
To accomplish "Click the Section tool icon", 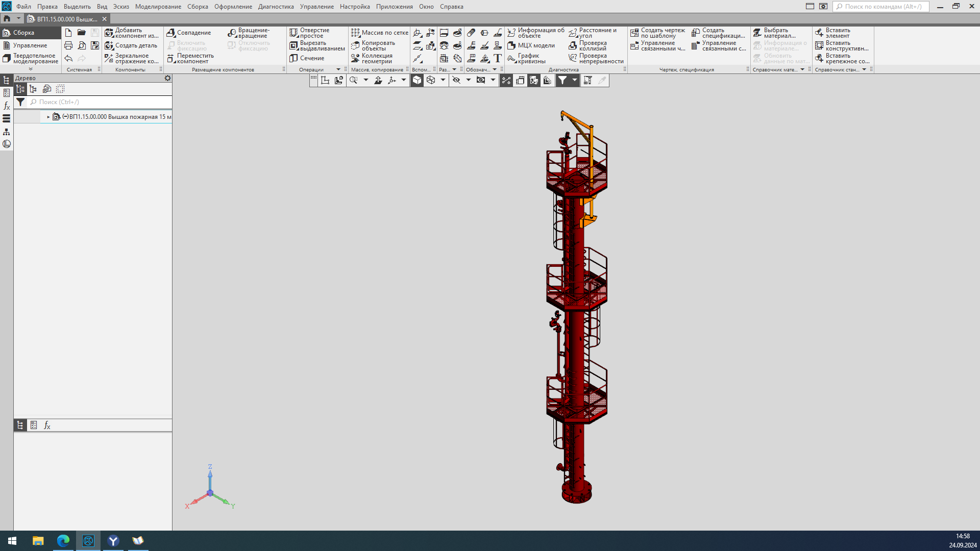I will point(293,58).
